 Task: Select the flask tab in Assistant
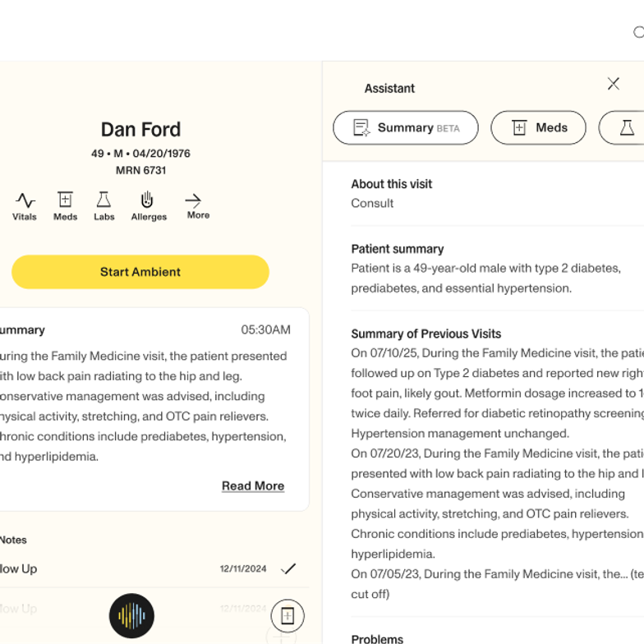click(626, 128)
